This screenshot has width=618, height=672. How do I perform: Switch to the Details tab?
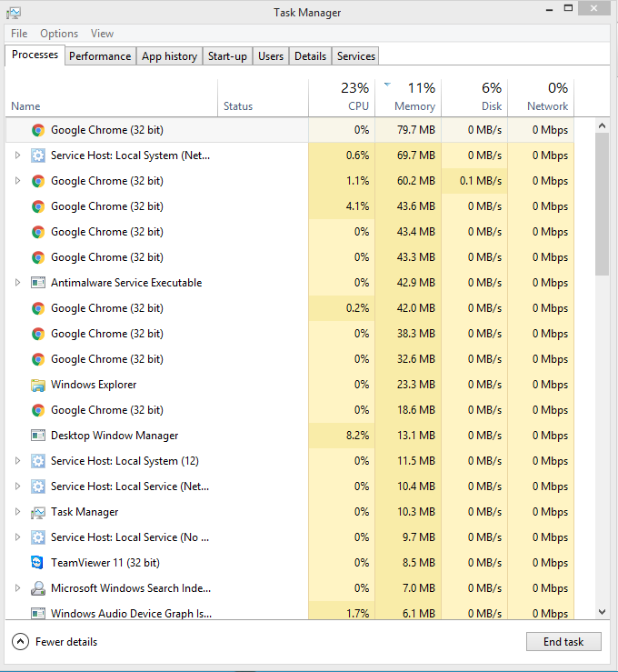[310, 56]
